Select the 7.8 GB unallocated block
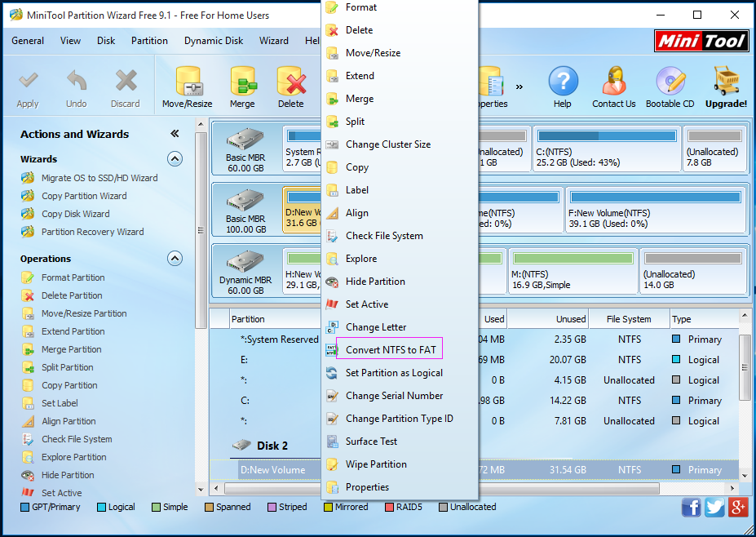 (714, 149)
